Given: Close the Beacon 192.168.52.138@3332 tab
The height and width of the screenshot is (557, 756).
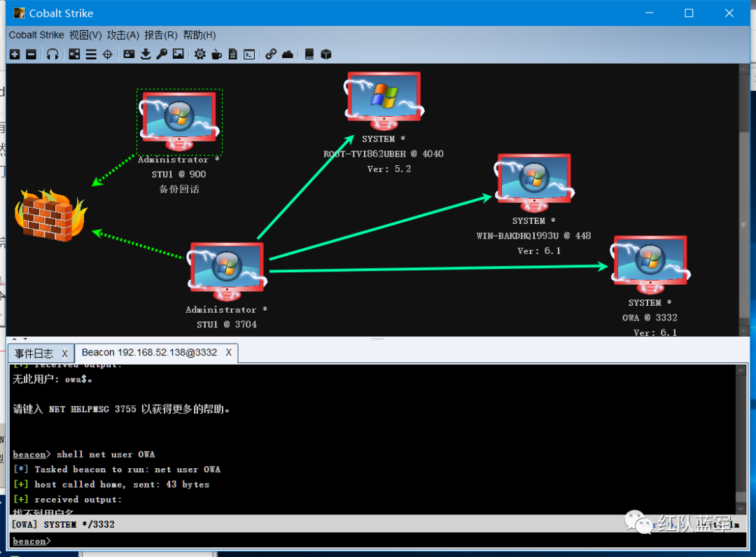Looking at the screenshot, I should coord(228,352).
